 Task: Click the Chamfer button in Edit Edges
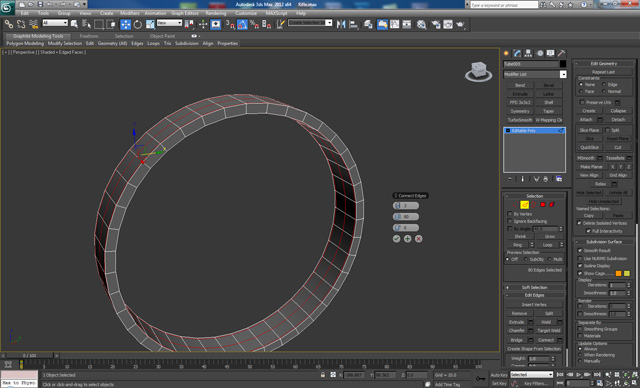click(516, 331)
